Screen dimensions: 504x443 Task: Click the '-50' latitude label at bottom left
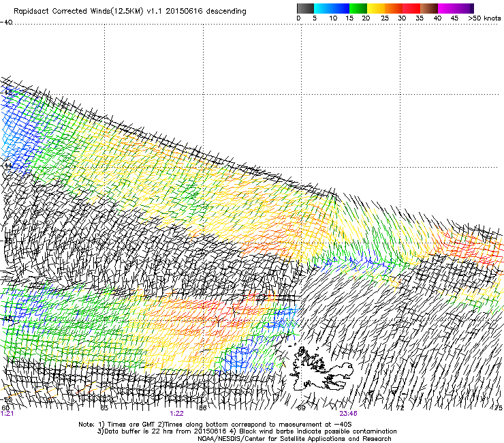tap(6, 400)
